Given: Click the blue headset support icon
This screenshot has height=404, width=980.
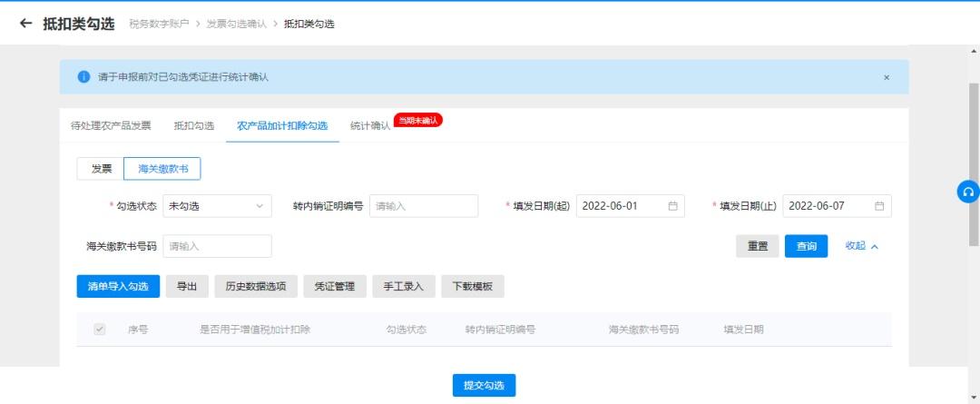Looking at the screenshot, I should click(968, 192).
